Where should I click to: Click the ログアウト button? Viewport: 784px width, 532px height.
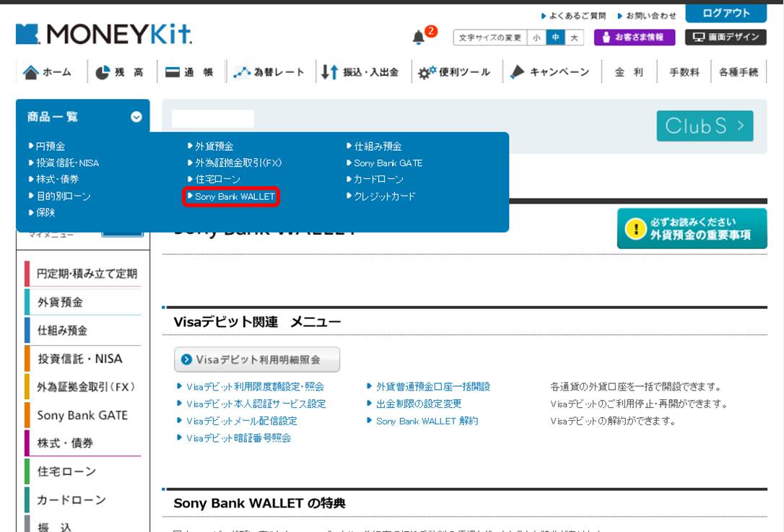pos(726,13)
